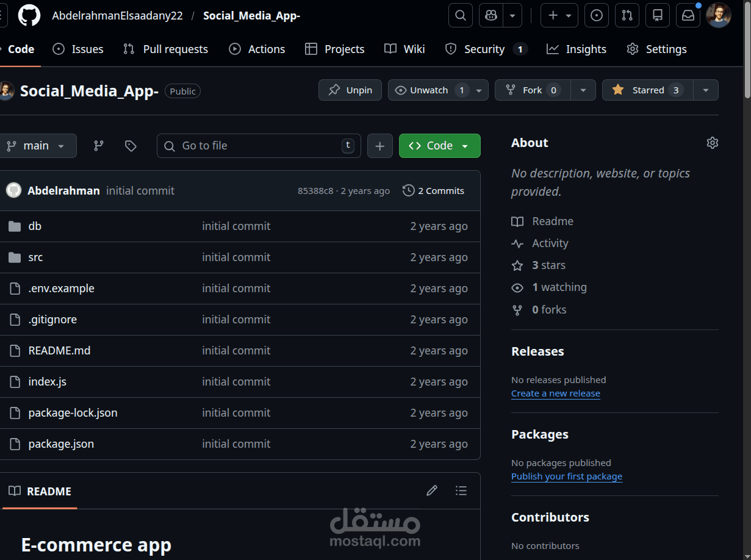Focus the Go to file search field
The height and width of the screenshot is (560, 751).
tap(259, 146)
